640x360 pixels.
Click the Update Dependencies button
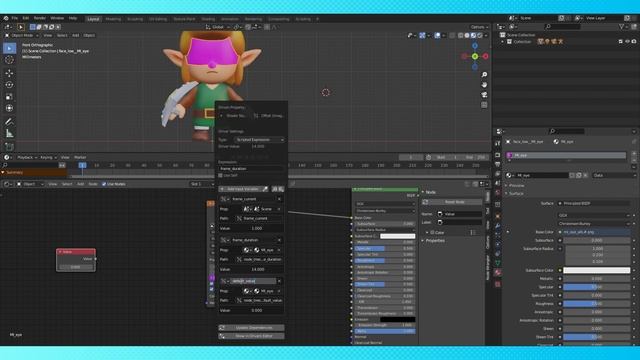(x=251, y=328)
